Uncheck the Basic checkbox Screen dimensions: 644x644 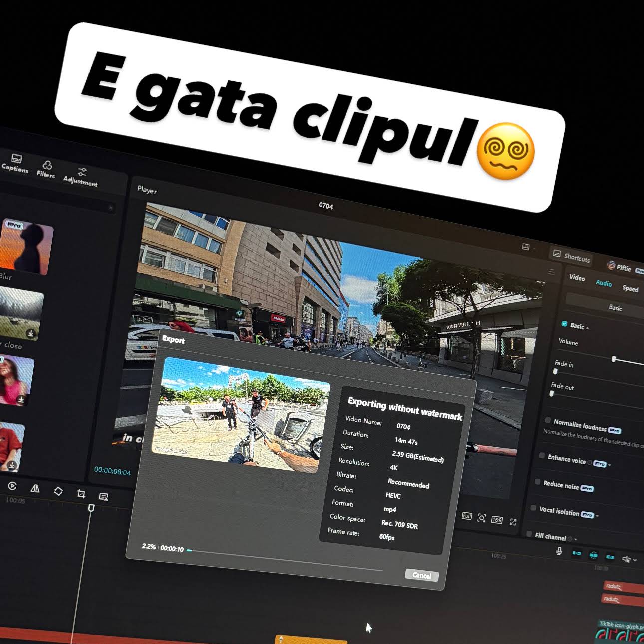[x=564, y=324]
